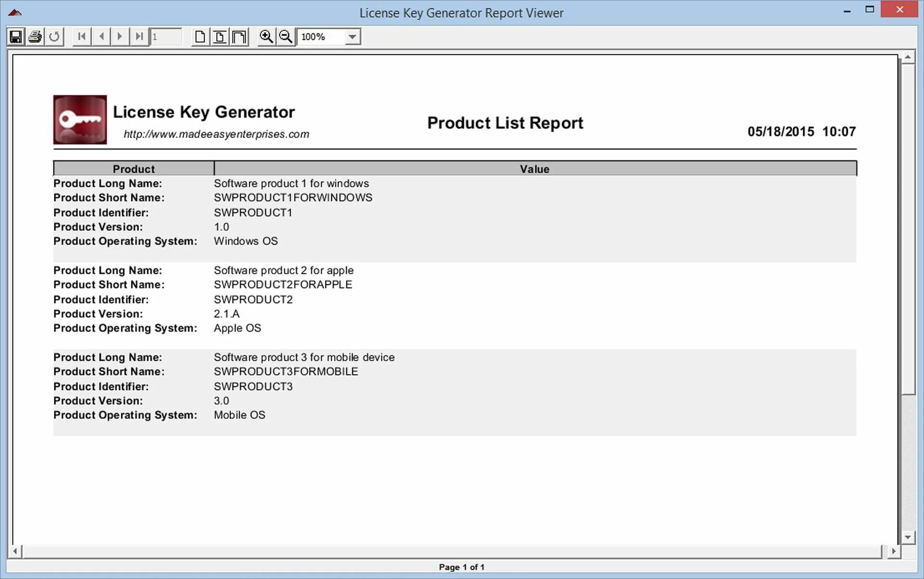924x579 pixels.
Task: Select the single whole page view icon
Action: 200,37
